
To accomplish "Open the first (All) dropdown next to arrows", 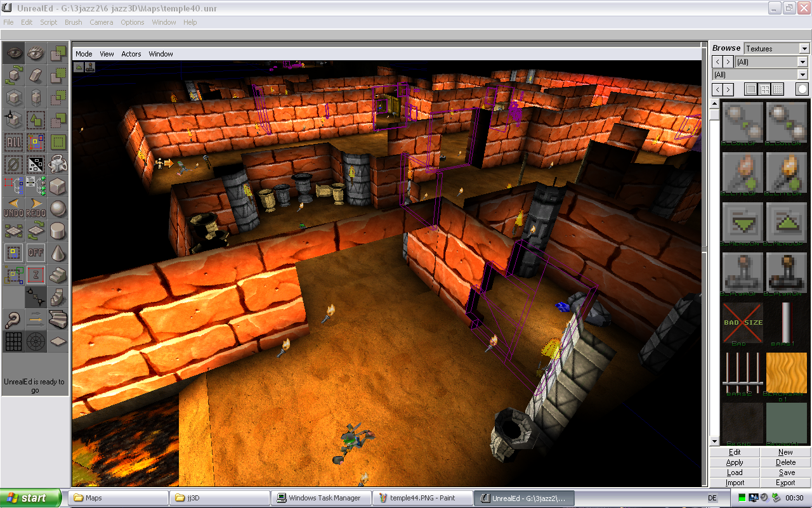I will coord(771,62).
